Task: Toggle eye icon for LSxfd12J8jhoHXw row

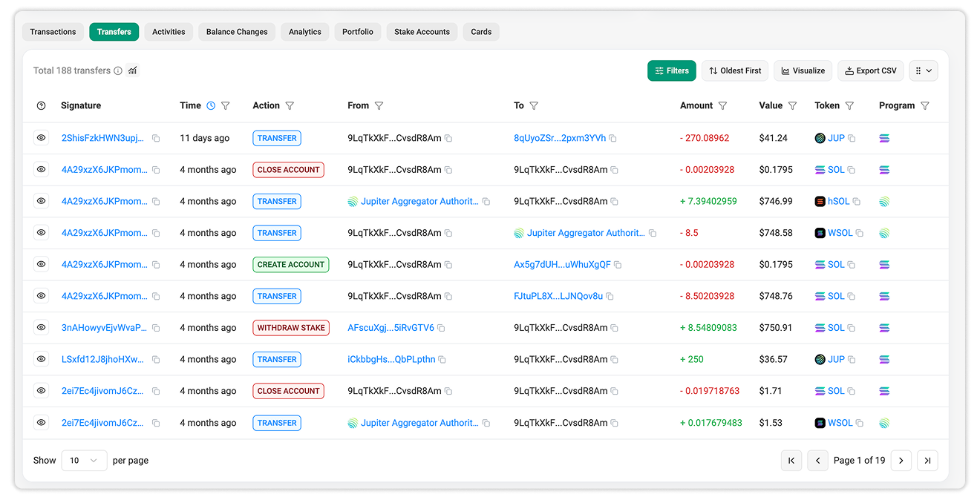Action: 42,359
